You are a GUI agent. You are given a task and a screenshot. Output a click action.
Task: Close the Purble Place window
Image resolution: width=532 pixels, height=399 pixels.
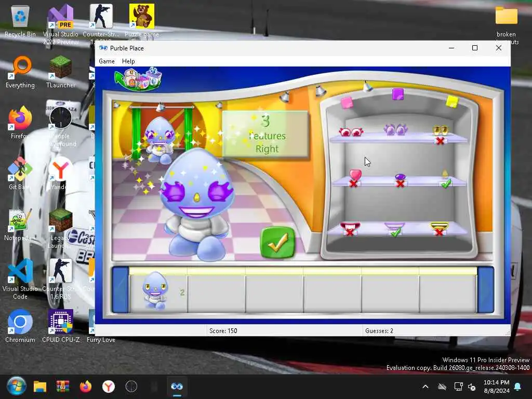[498, 48]
